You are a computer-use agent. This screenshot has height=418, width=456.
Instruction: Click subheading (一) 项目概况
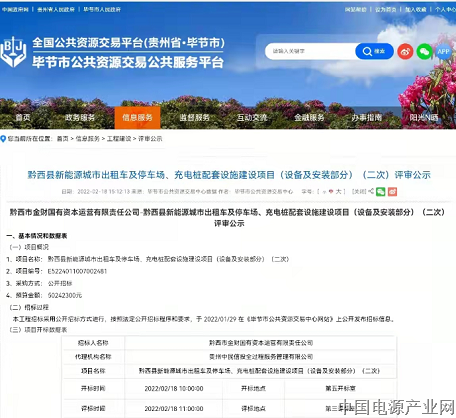point(29,247)
